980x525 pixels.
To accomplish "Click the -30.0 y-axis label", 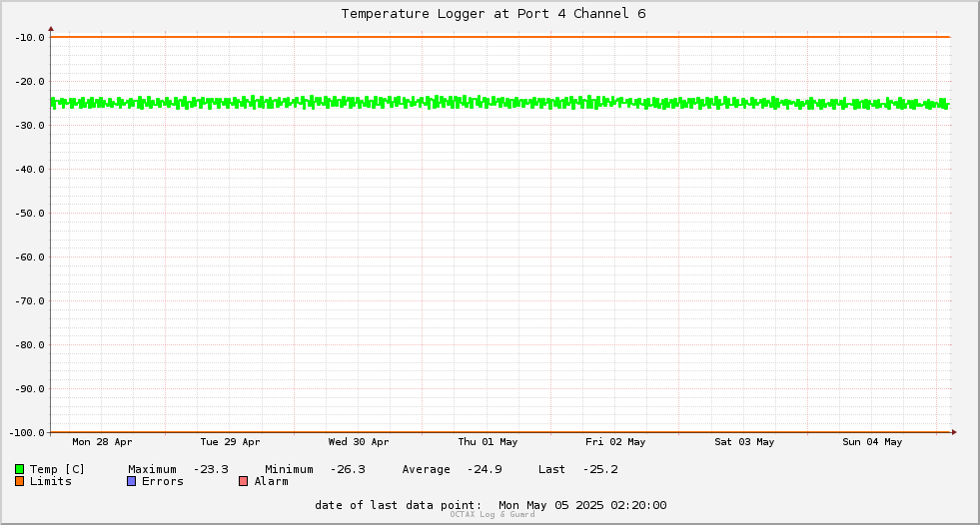I will (30, 126).
